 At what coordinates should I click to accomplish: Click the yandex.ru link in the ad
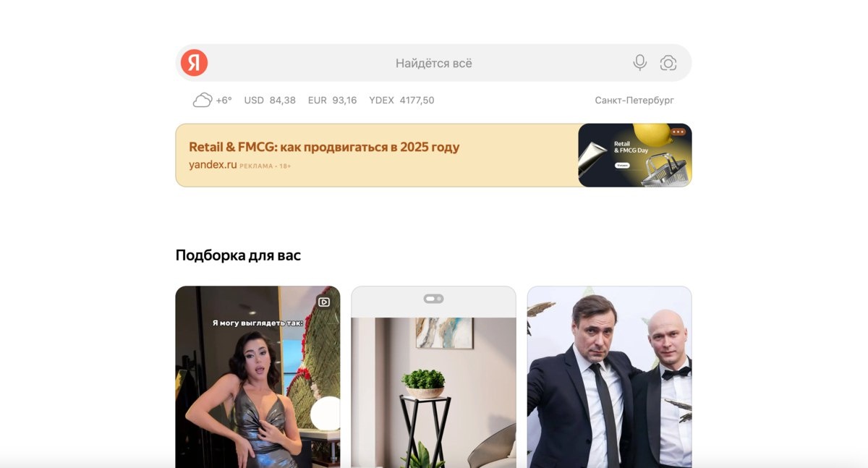[x=213, y=165]
